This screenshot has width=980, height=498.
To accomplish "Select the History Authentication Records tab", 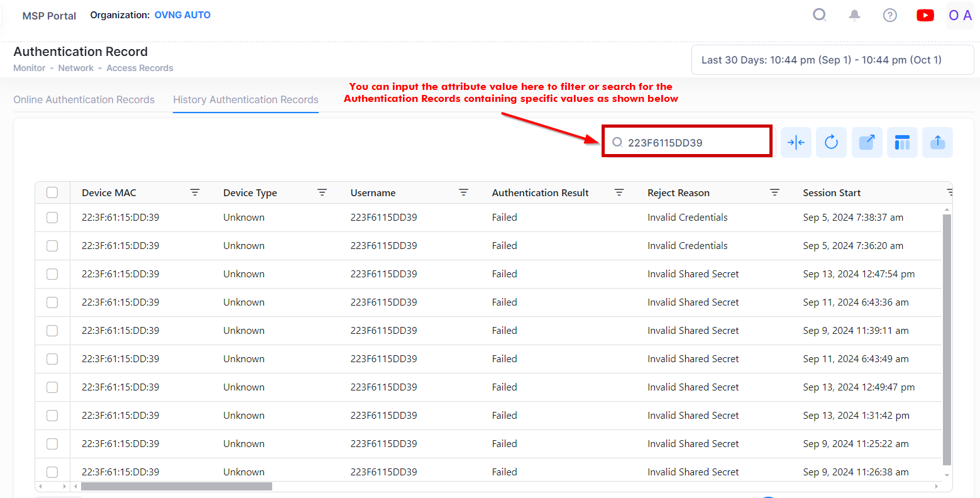I will pyautogui.click(x=245, y=99).
